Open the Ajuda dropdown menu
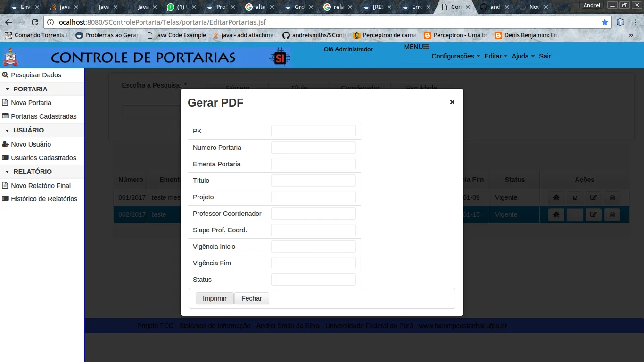The width and height of the screenshot is (644, 362). coord(523,56)
